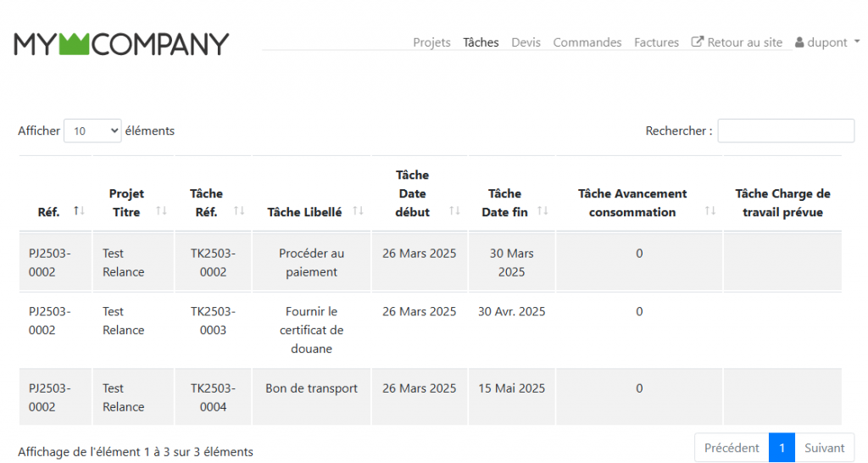Expand the dupont user menu
Image resolution: width=868 pixels, height=463 pixels.
pos(827,42)
